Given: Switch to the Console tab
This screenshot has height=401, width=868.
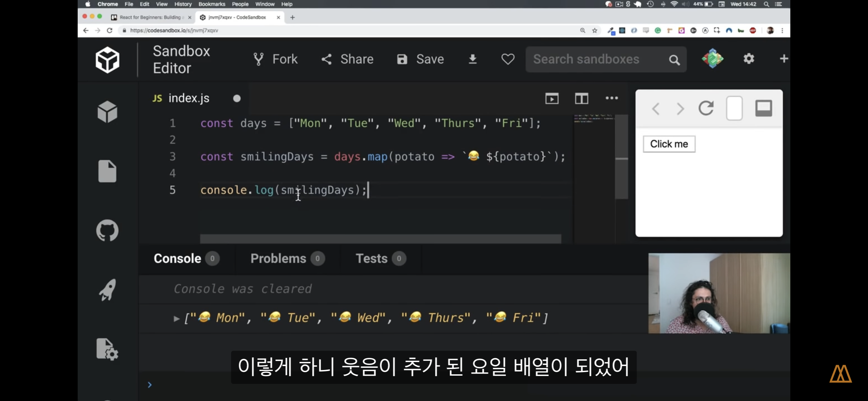Looking at the screenshot, I should (x=186, y=258).
